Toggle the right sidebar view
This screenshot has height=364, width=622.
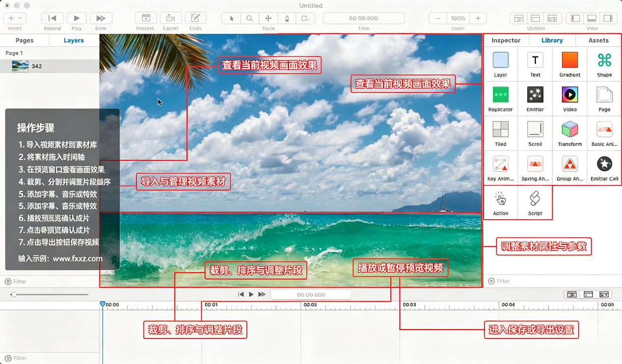click(608, 18)
